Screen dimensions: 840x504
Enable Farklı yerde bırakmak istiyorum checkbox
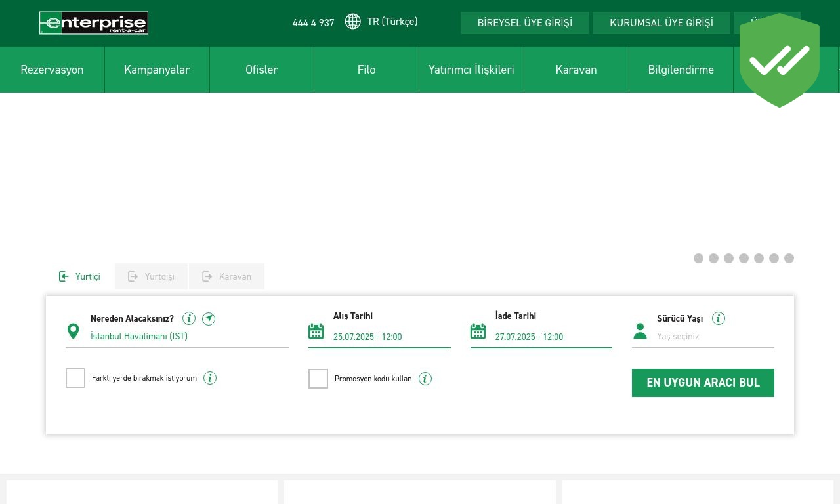[75, 378]
